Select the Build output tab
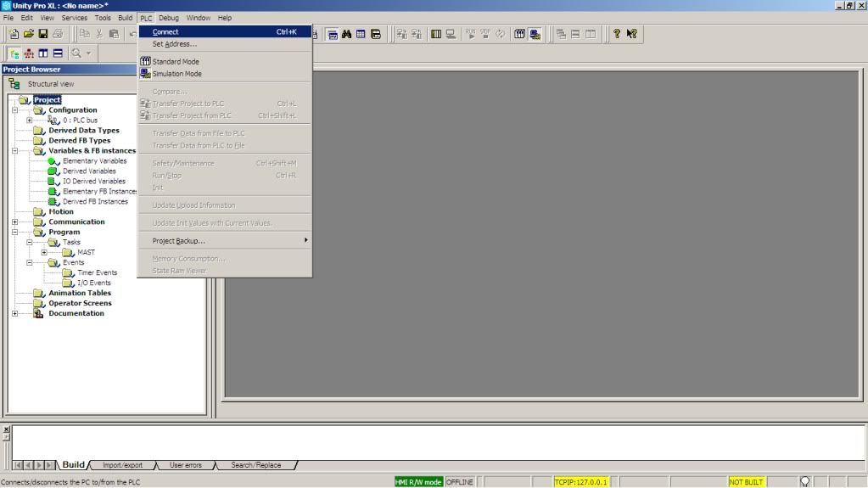This screenshot has width=868, height=488. click(x=73, y=465)
